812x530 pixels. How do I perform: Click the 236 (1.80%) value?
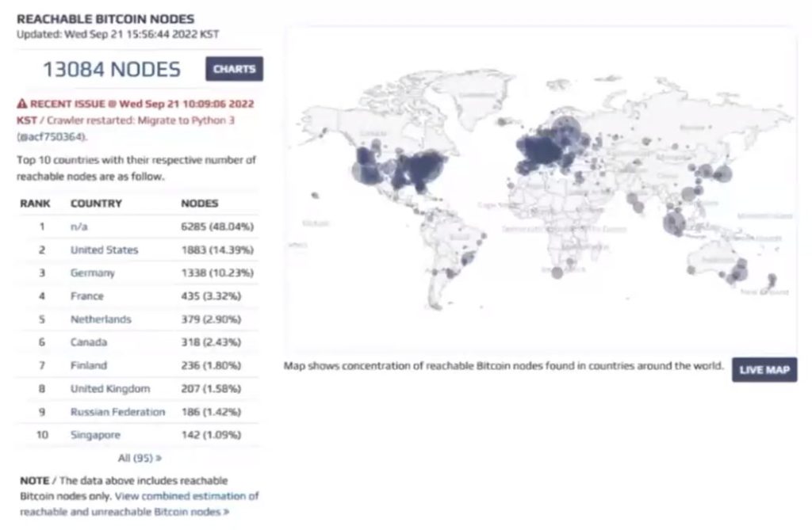click(211, 365)
